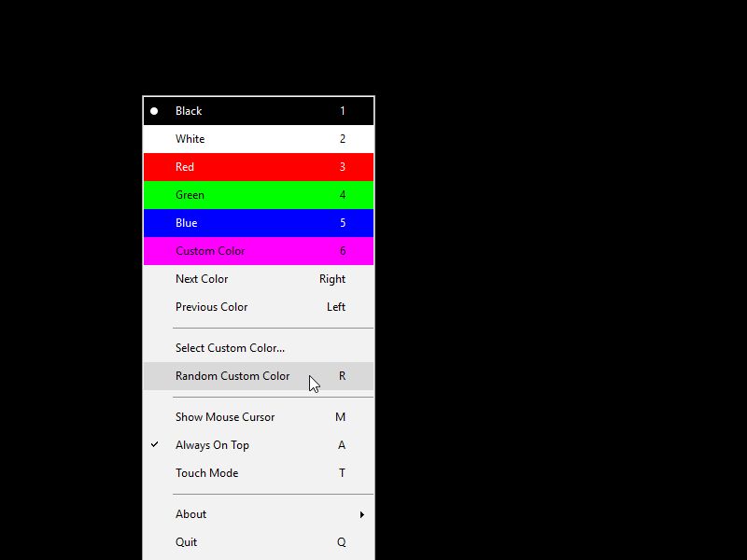Screen dimensions: 747x560
Task: Enable Touch Mode option
Action: tap(259, 473)
